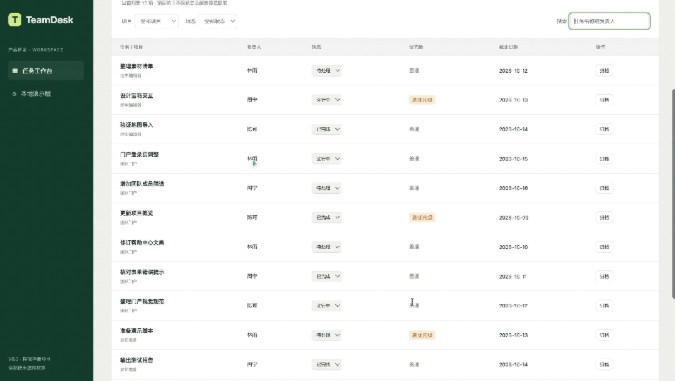675x381 pixels.
Task: Click the orange priority tag in 准备演示脚本 row
Action: [422, 335]
